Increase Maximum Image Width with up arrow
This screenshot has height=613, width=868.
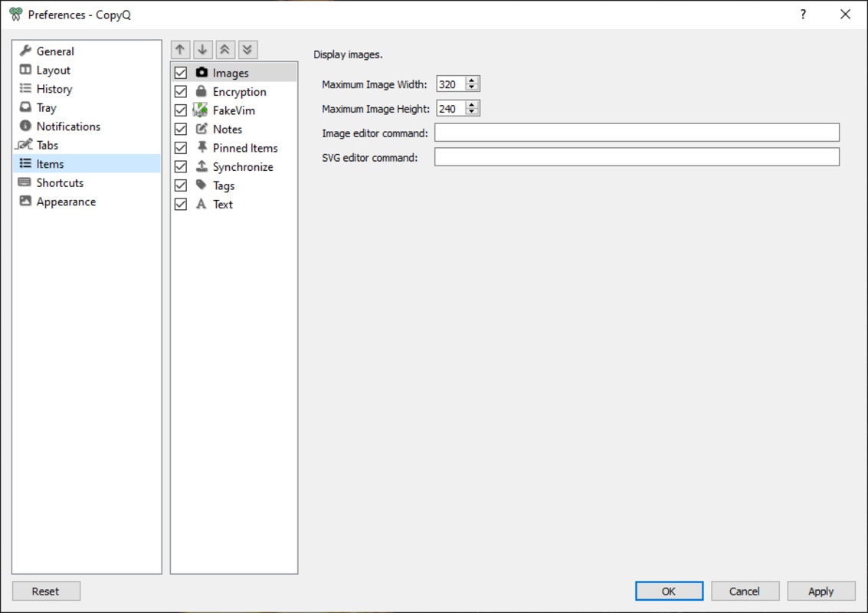click(x=472, y=80)
